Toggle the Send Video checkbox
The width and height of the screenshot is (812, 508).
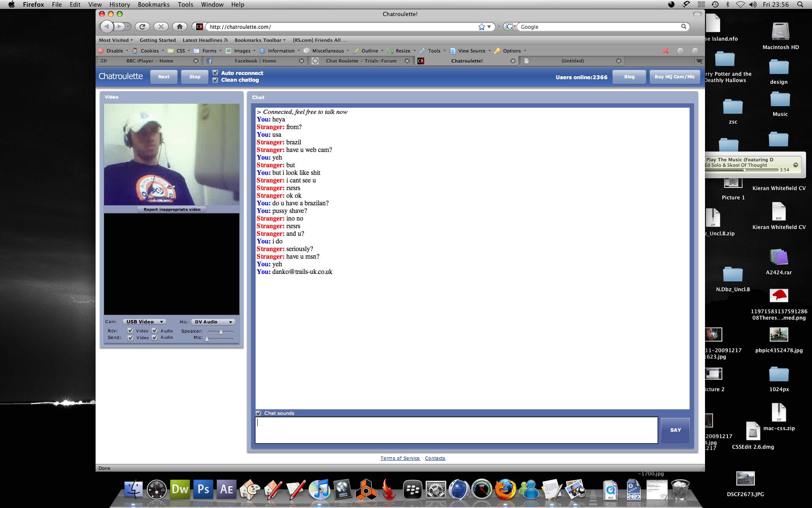(x=130, y=337)
